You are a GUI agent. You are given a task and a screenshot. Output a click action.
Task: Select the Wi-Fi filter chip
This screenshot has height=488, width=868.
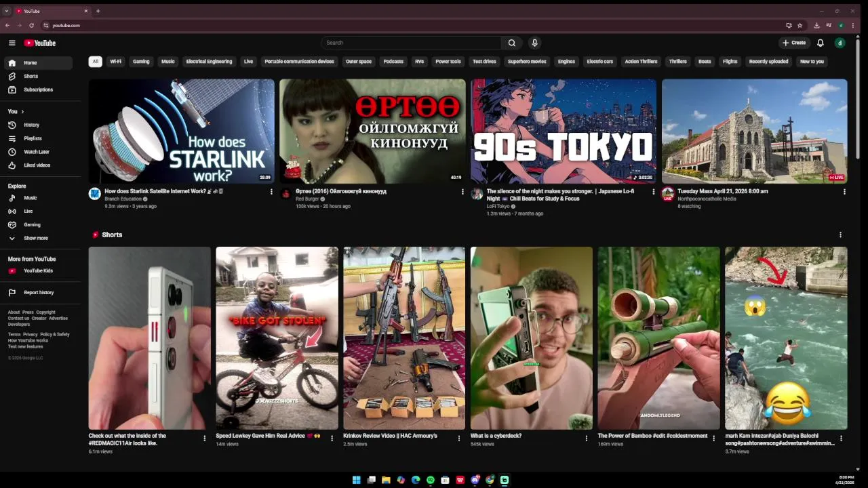click(116, 62)
